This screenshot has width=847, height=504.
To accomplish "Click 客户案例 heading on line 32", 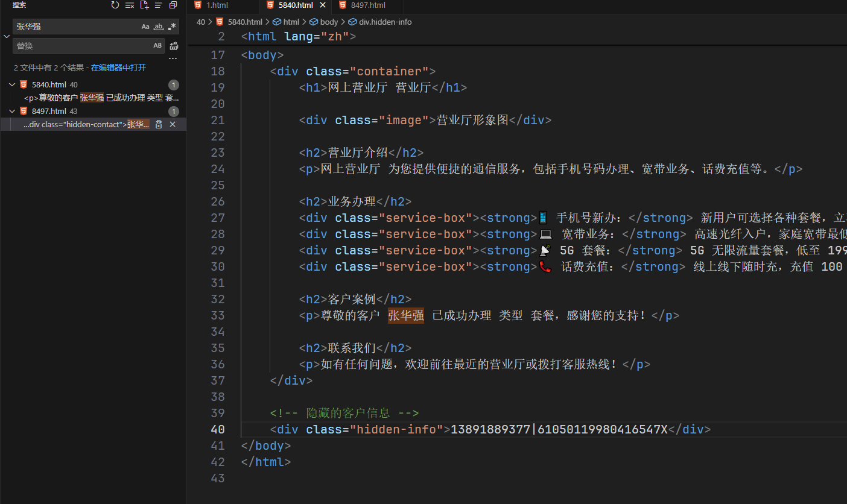I will 352,299.
